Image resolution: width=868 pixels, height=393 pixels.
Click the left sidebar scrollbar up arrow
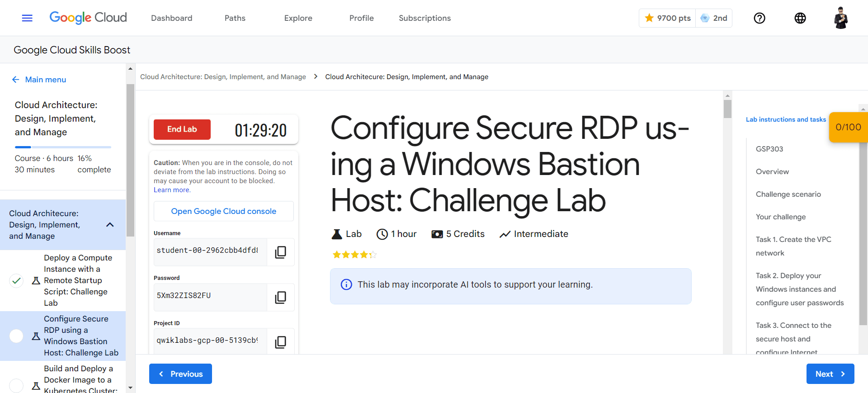[x=131, y=69]
